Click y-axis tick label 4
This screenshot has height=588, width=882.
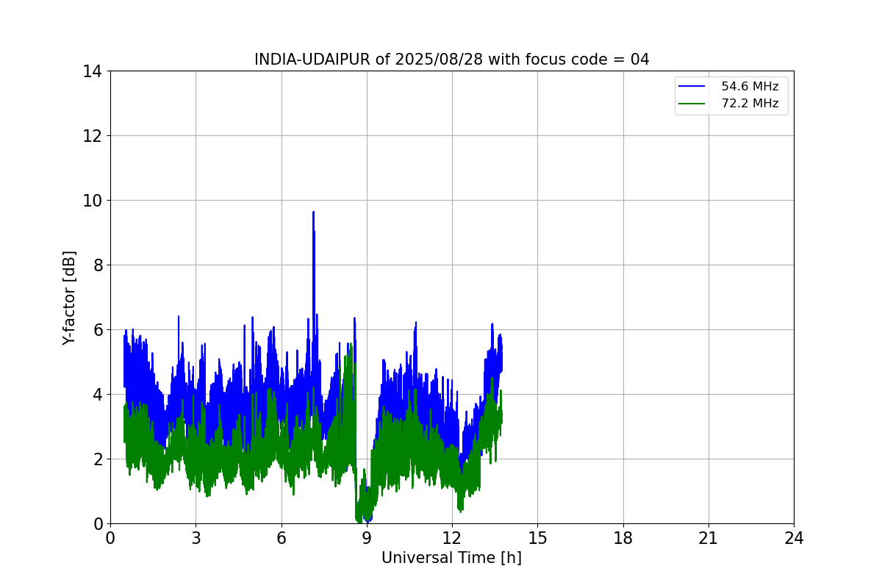pos(96,395)
